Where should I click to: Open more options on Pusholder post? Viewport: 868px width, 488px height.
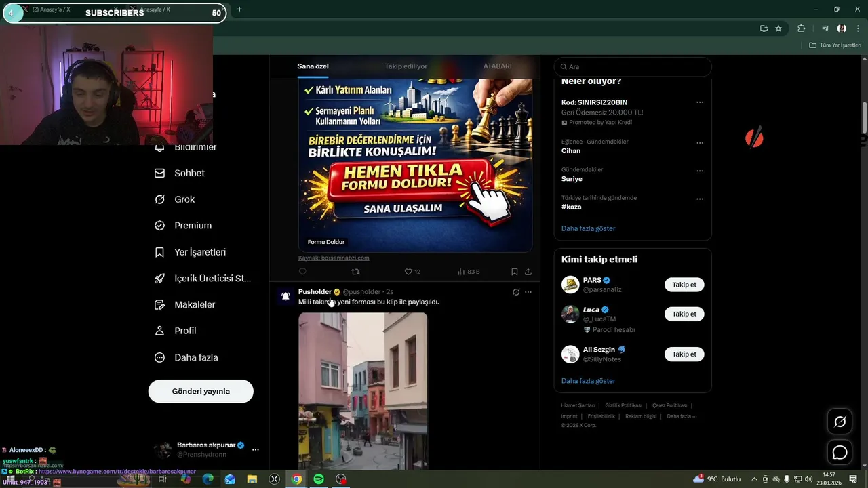coord(528,292)
